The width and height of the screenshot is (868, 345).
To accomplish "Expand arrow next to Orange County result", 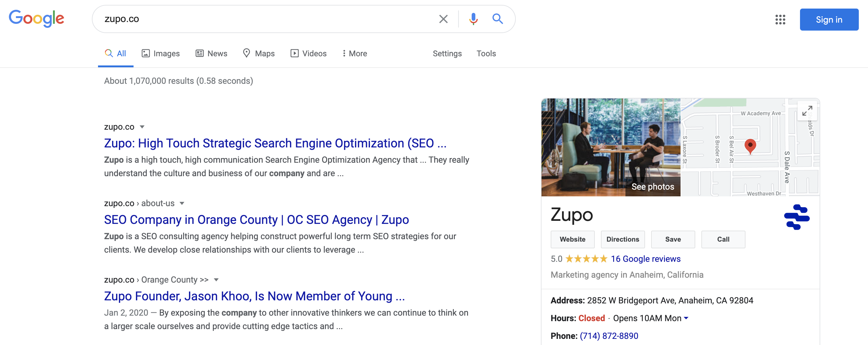I will [x=216, y=280].
